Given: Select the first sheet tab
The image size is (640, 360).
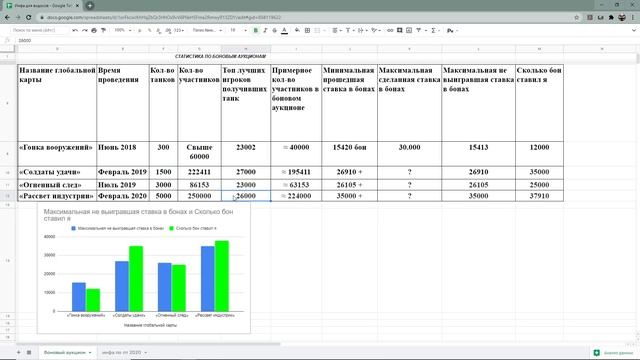Looking at the screenshot, I should click(x=67, y=352).
